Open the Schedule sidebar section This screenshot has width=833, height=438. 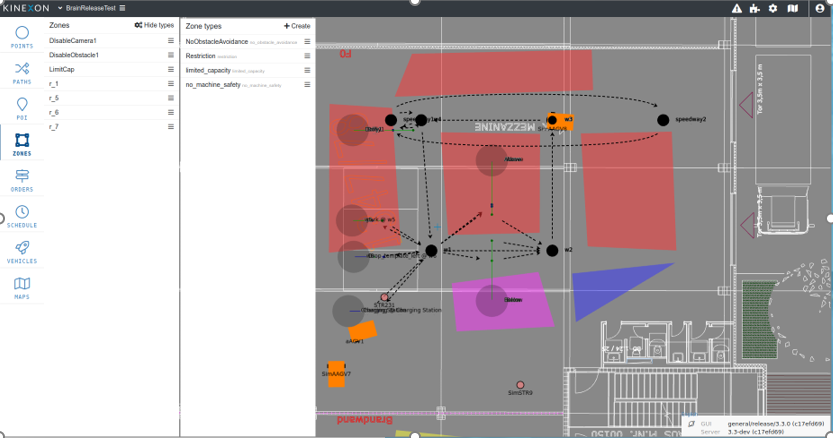(21, 216)
